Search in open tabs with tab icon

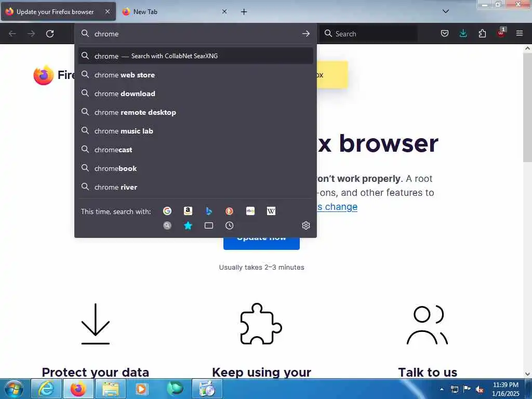click(x=209, y=225)
